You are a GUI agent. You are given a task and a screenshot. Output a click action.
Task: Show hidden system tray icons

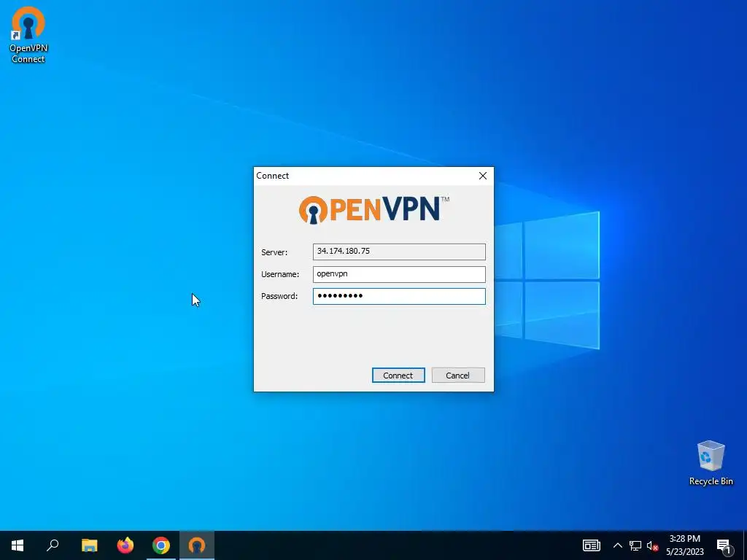click(617, 545)
